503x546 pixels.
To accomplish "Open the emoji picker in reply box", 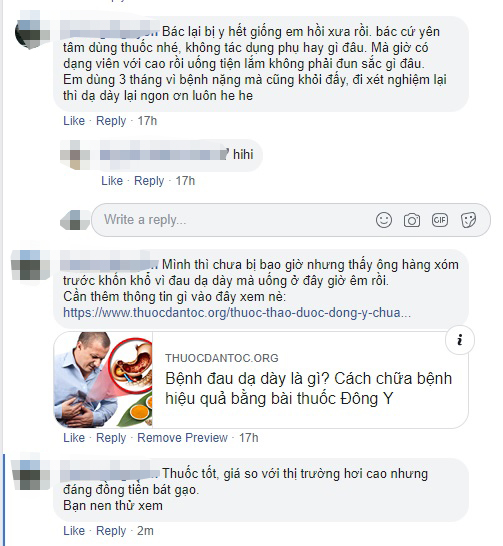I will [x=384, y=220].
